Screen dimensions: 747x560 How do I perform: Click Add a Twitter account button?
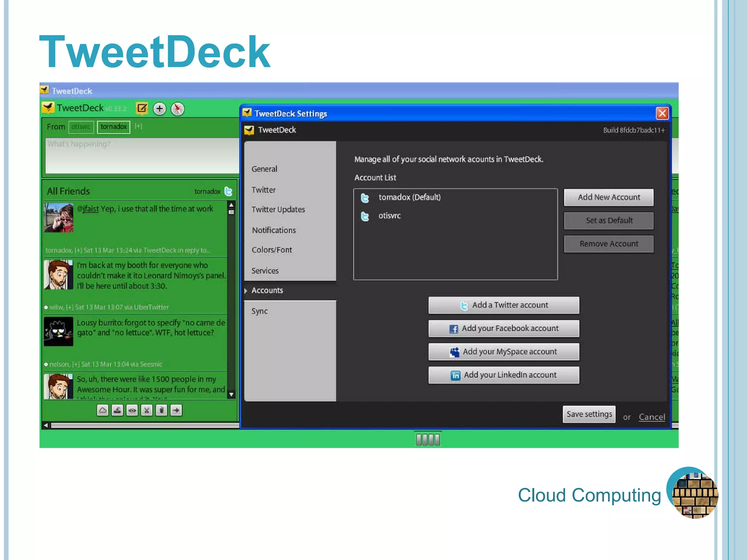[504, 305]
